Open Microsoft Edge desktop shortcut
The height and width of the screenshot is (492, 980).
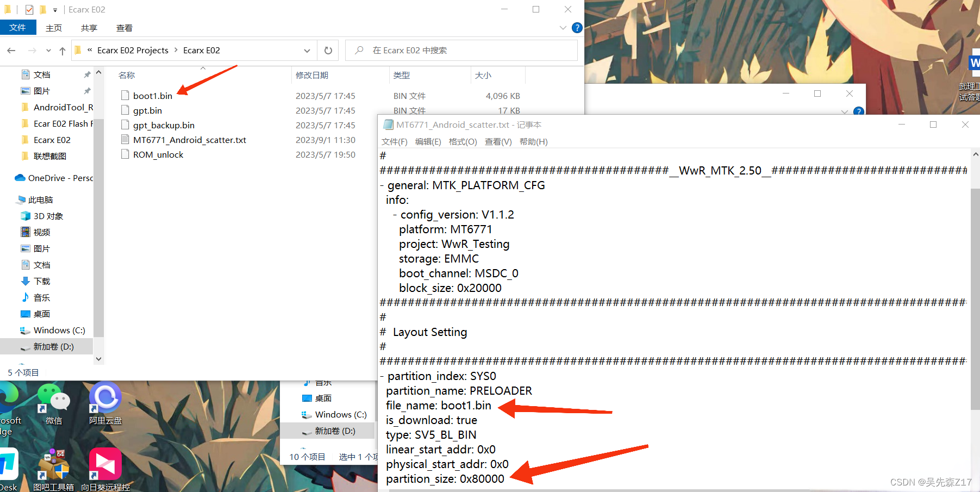(9, 408)
